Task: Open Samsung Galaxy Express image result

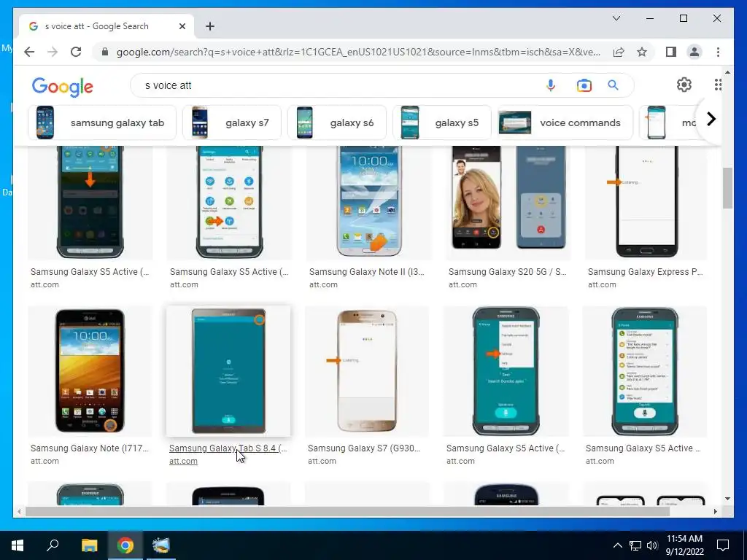Action: click(x=646, y=203)
